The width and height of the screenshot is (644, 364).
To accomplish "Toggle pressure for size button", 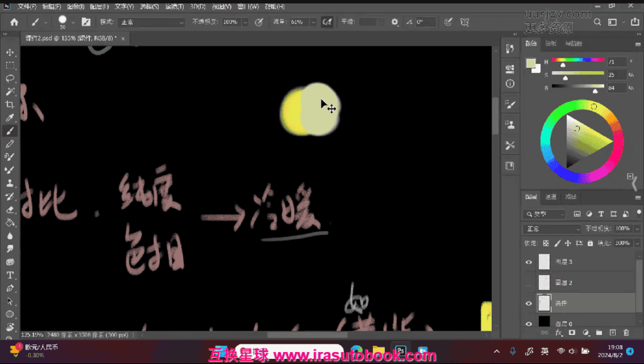I will [448, 22].
